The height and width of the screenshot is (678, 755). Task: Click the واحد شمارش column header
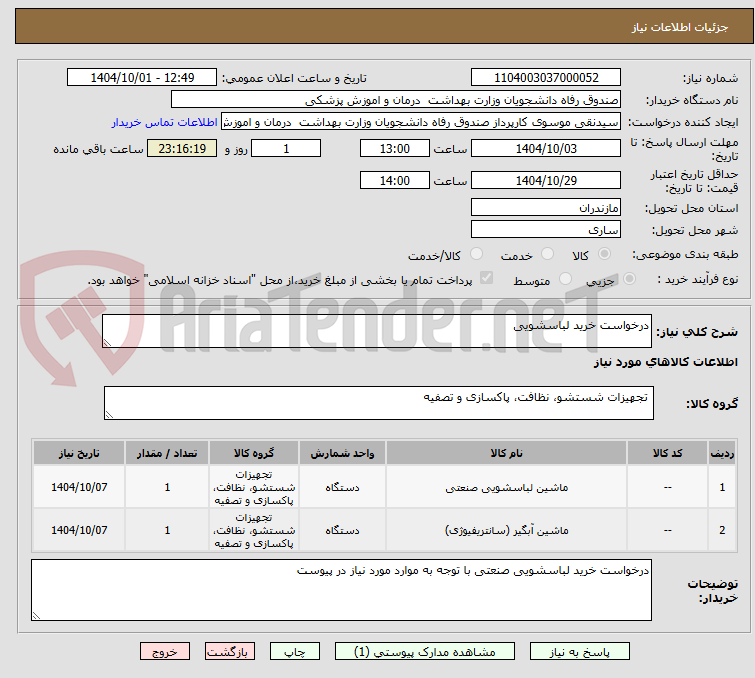tap(342, 453)
